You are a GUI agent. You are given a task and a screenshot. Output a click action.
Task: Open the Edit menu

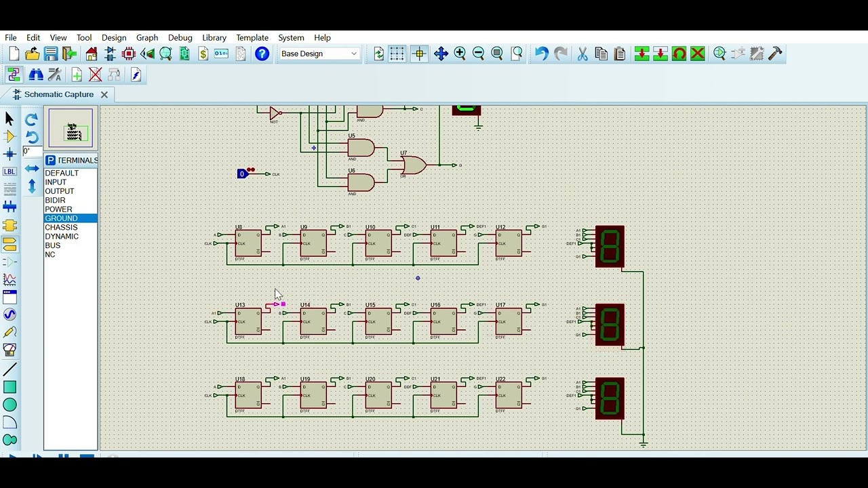(x=33, y=38)
